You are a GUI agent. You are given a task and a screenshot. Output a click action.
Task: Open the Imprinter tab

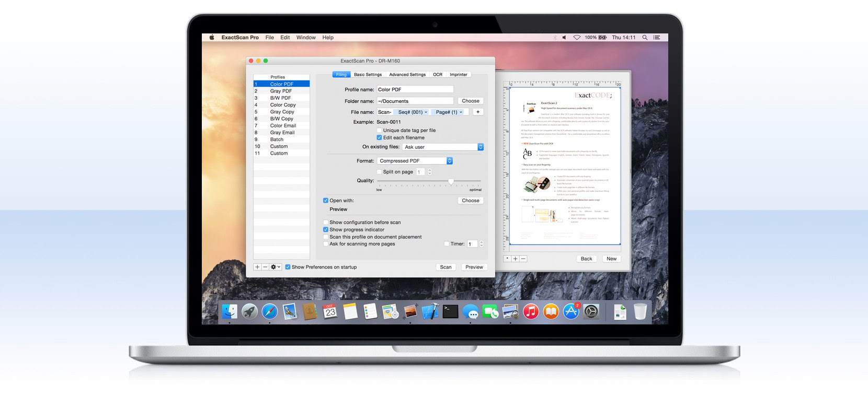coord(459,75)
